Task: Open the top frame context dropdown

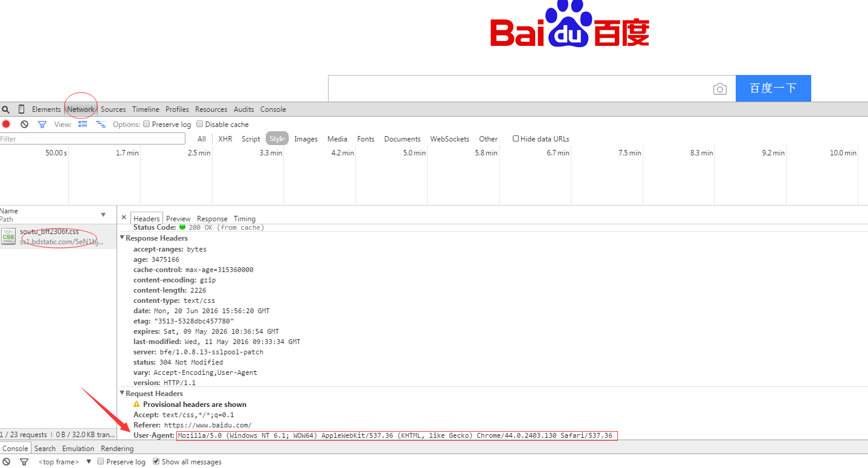Action: (65, 462)
